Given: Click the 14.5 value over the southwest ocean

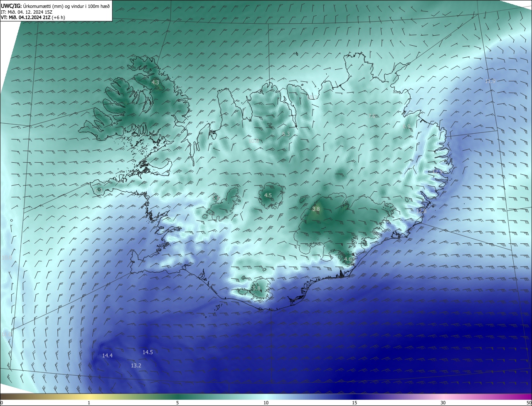Looking at the screenshot, I should click(148, 352).
